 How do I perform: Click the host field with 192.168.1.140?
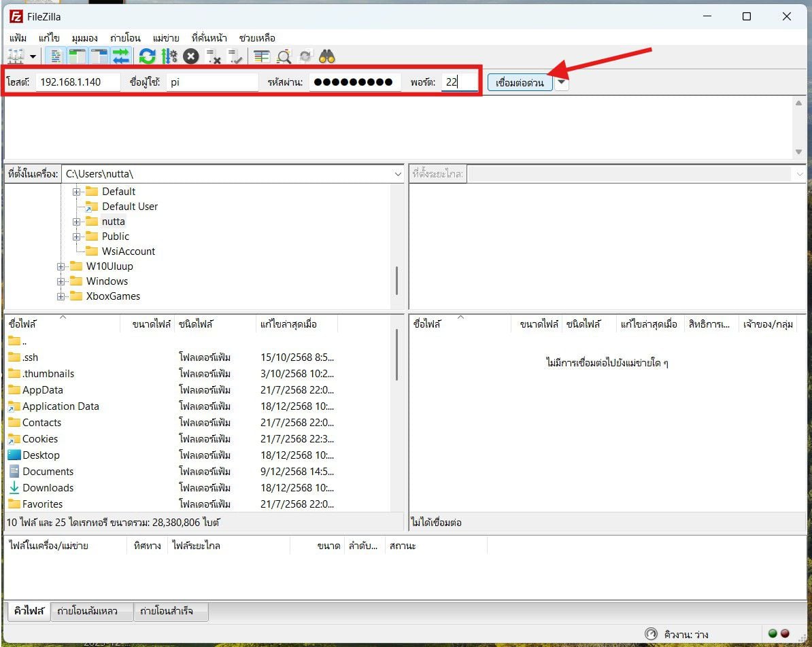[x=78, y=82]
